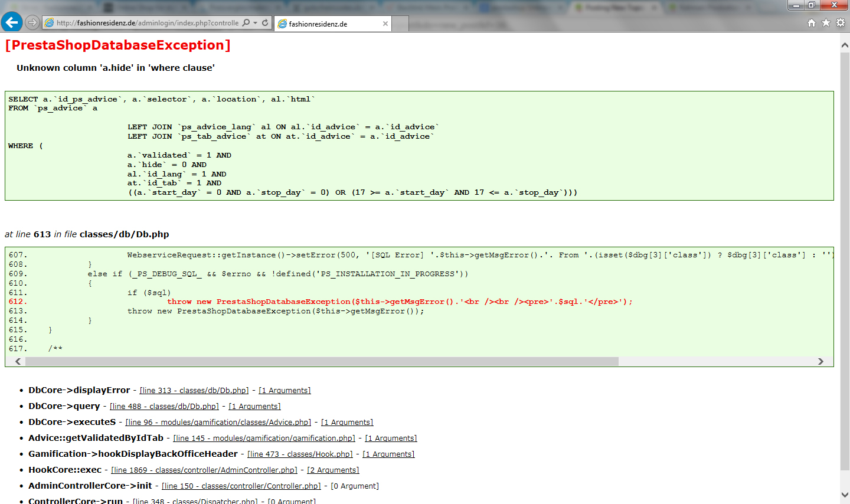The width and height of the screenshot is (850, 504).
Task: Show arguments for DbCore->query
Action: pos(254,407)
